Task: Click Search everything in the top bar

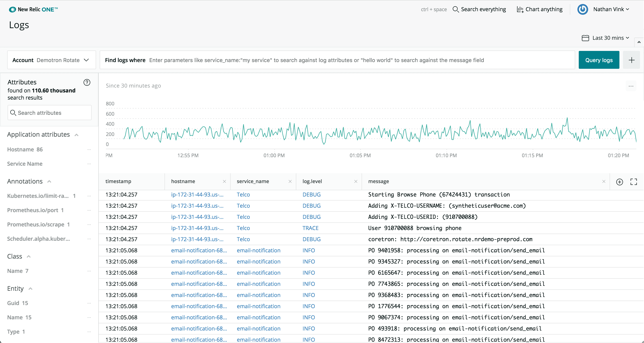Action: pos(479,10)
